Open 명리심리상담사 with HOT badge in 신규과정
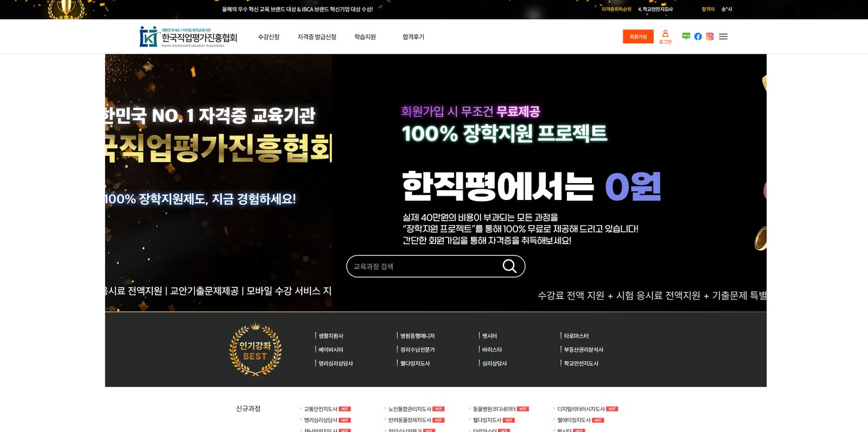Screen dimensions: 868x432 point(321,420)
